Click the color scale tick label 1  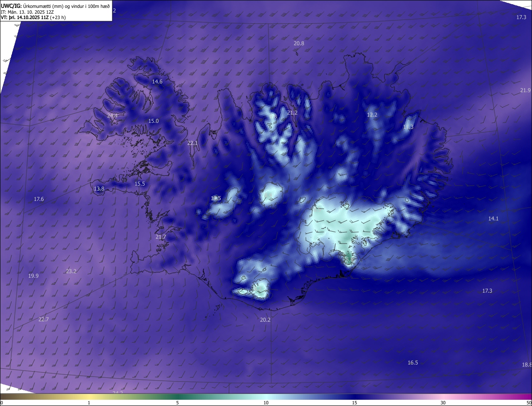pos(89,403)
